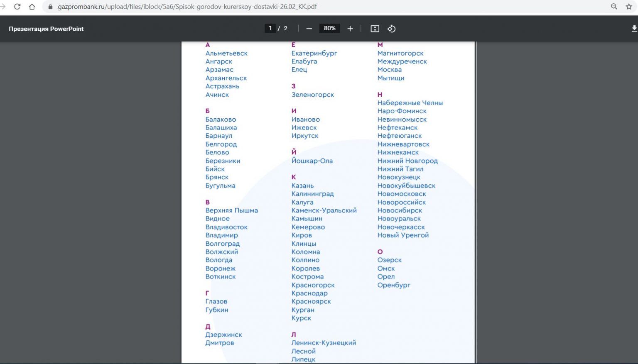The width and height of the screenshot is (638, 364).
Task: Click the city Набережные Челны
Action: (x=410, y=103)
